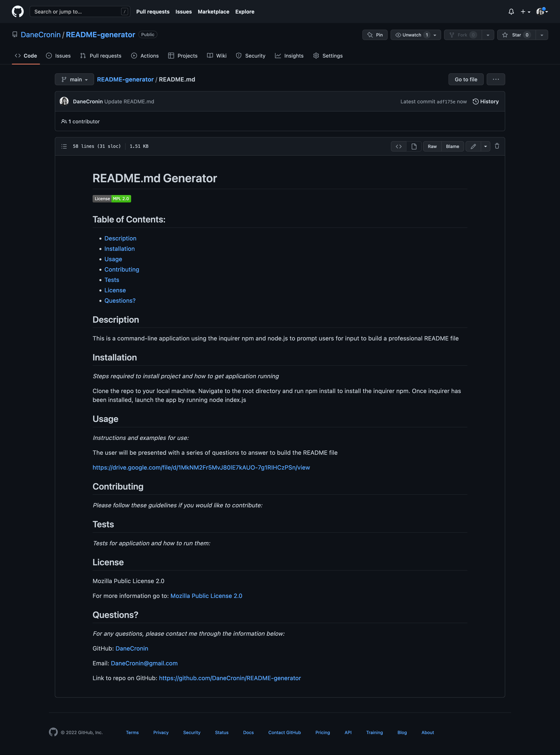Pin the repository
This screenshot has height=755, width=560.
(x=375, y=35)
